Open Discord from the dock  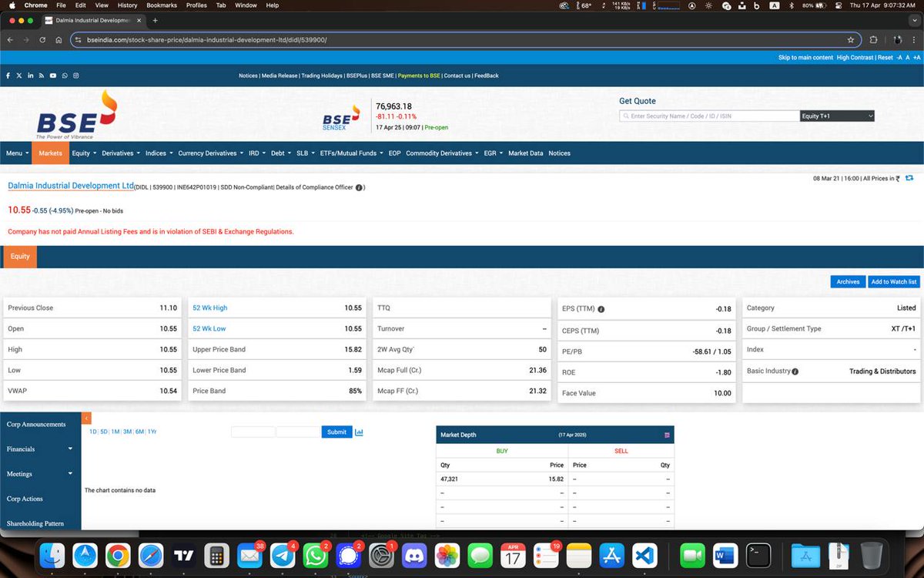tap(414, 555)
